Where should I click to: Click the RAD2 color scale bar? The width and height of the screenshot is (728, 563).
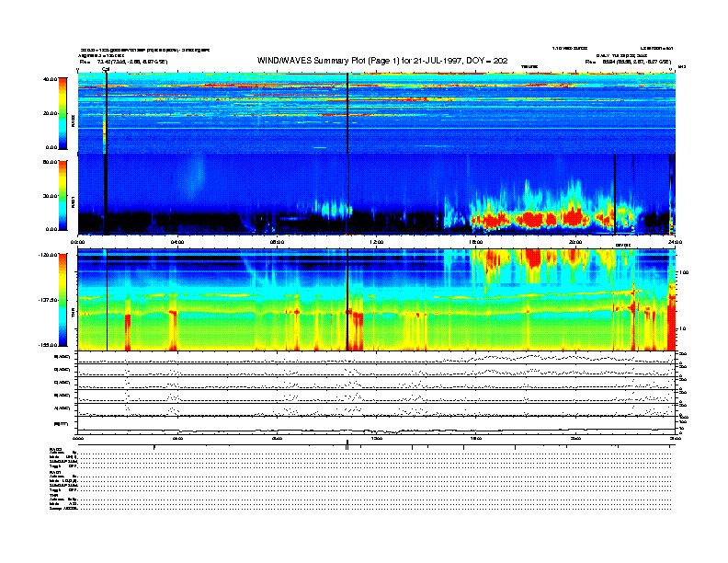click(x=63, y=113)
